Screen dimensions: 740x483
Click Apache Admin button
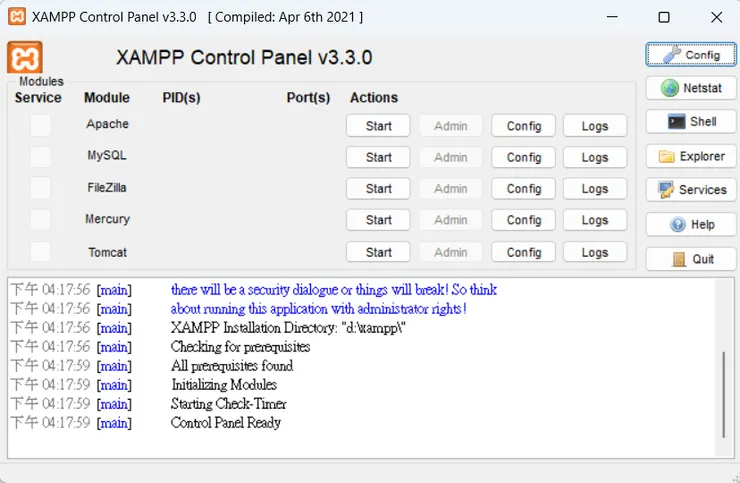coord(451,126)
